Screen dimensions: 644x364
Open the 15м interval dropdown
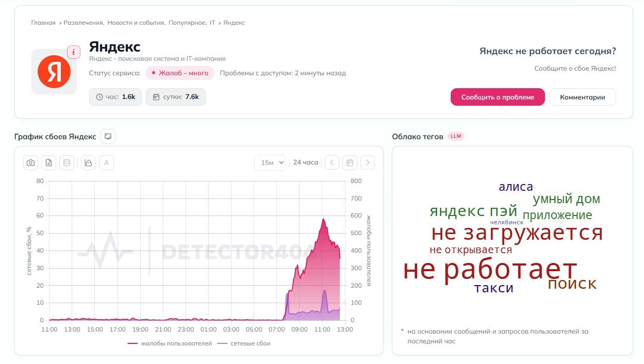[x=270, y=162]
